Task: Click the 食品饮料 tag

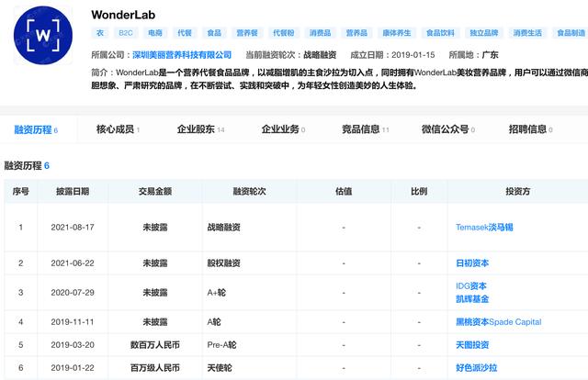Action: [440, 33]
